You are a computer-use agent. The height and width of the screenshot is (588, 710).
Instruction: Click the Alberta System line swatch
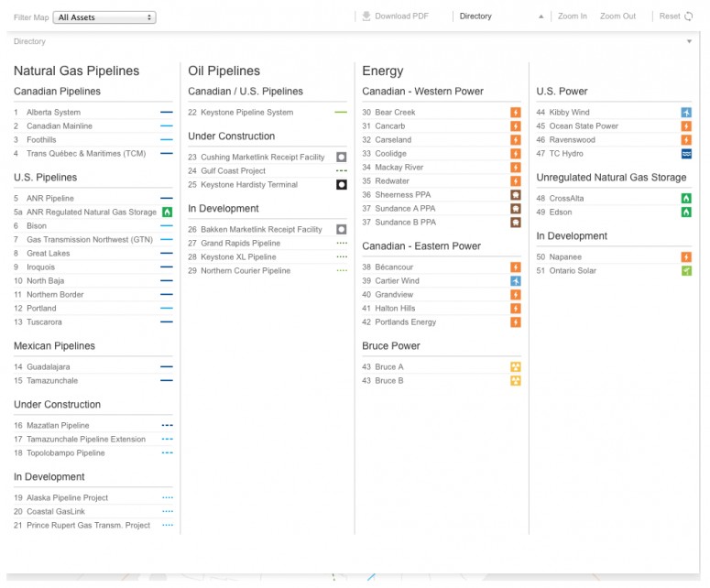pyautogui.click(x=167, y=112)
